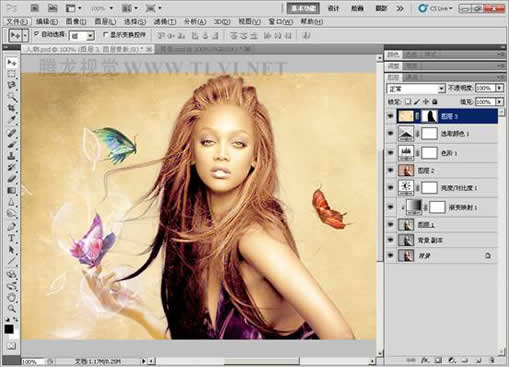Select the Gradient tool
509x367 pixels.
click(12, 190)
